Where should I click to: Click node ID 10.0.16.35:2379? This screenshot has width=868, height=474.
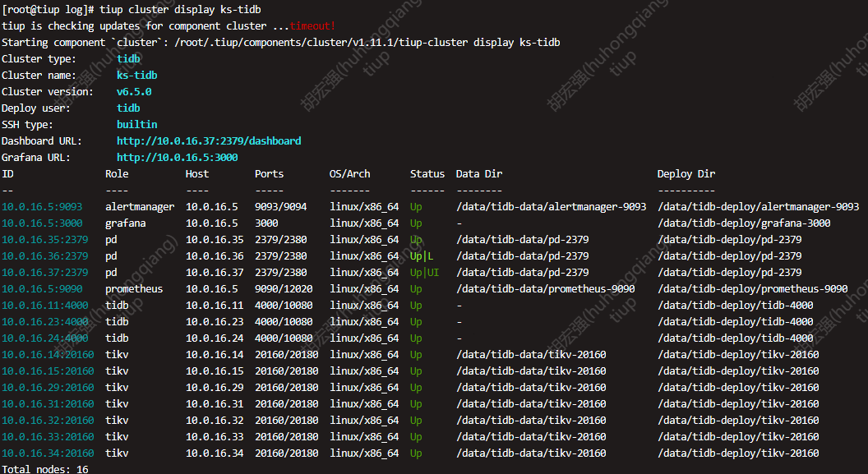[x=45, y=240]
